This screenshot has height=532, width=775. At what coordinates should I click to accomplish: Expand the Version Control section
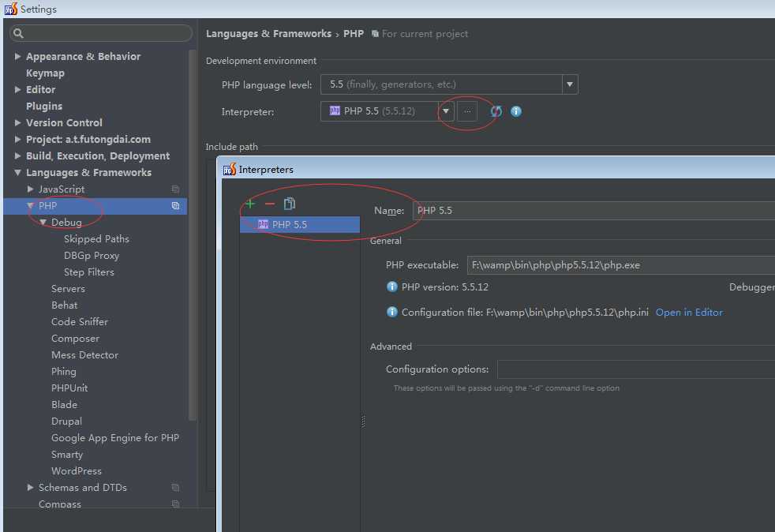coord(18,122)
